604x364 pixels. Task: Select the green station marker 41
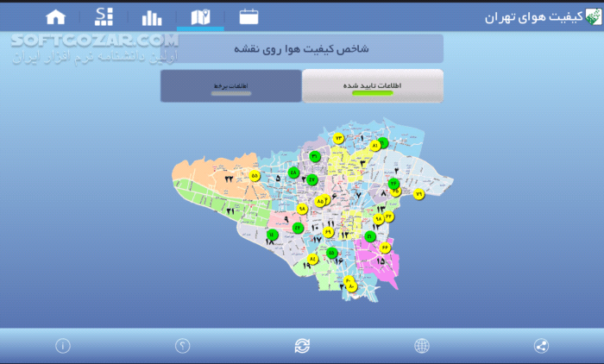(370, 236)
